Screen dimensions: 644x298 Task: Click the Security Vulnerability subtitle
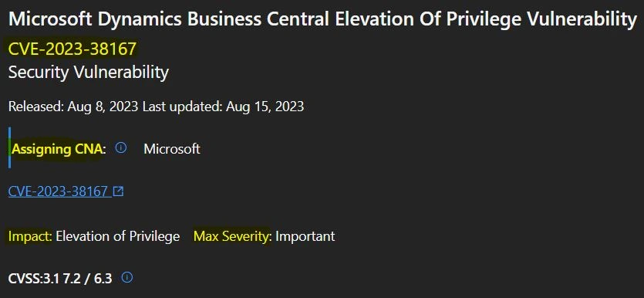(x=88, y=73)
